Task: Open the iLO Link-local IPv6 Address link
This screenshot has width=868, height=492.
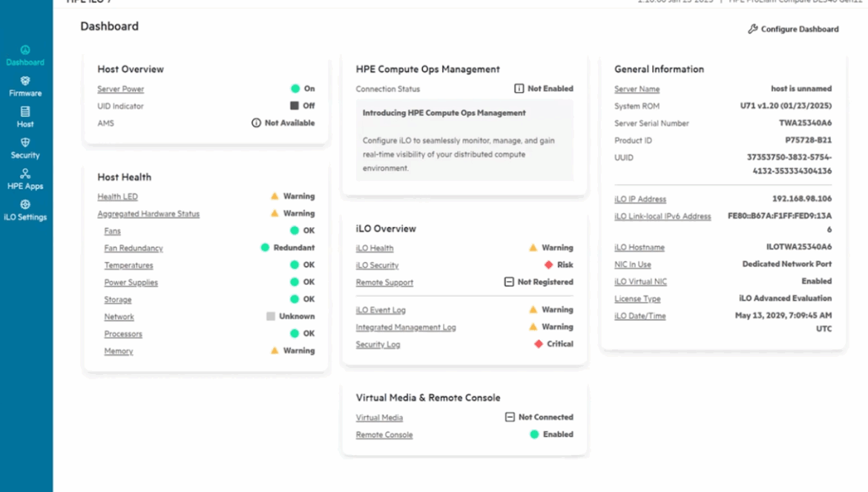Action: pos(662,217)
